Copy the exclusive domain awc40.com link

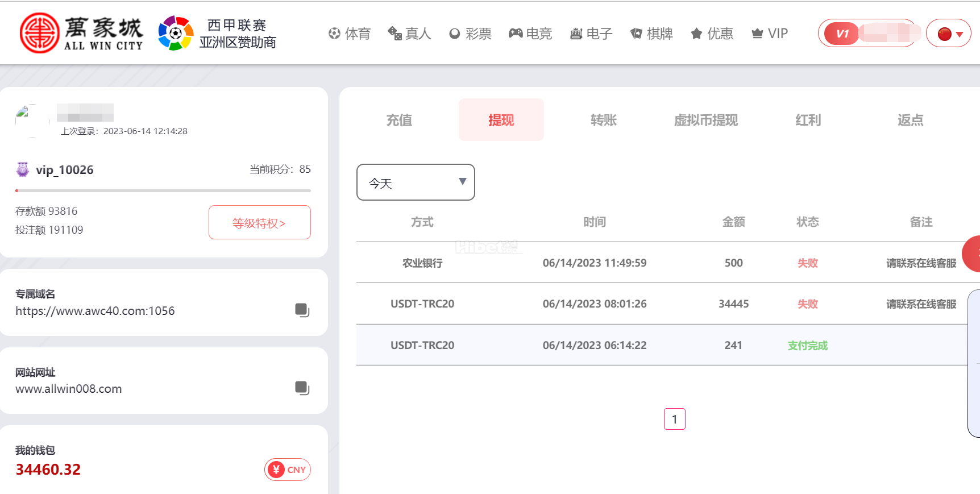click(302, 310)
